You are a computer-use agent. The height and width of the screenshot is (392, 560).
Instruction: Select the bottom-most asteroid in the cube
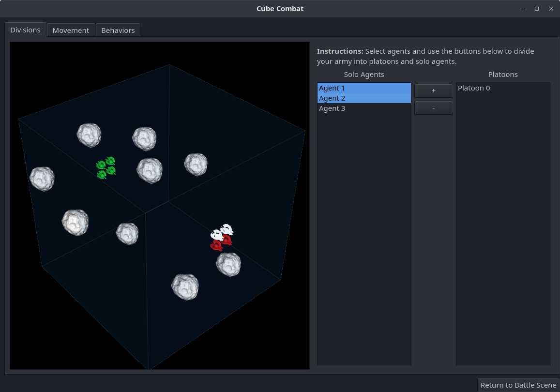pyautogui.click(x=185, y=286)
